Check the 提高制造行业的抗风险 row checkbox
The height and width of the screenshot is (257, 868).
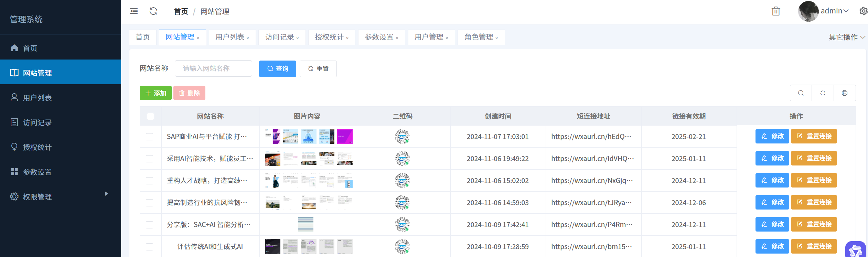(150, 203)
